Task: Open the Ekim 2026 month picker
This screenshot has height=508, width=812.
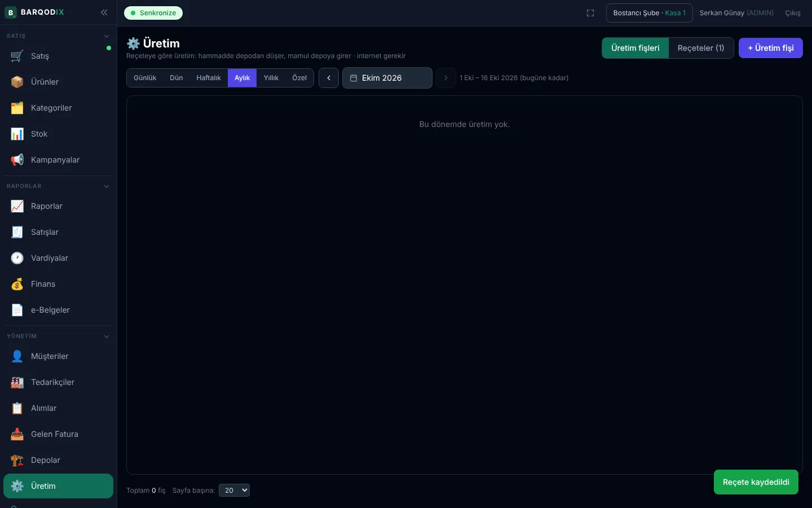Action: [x=387, y=78]
